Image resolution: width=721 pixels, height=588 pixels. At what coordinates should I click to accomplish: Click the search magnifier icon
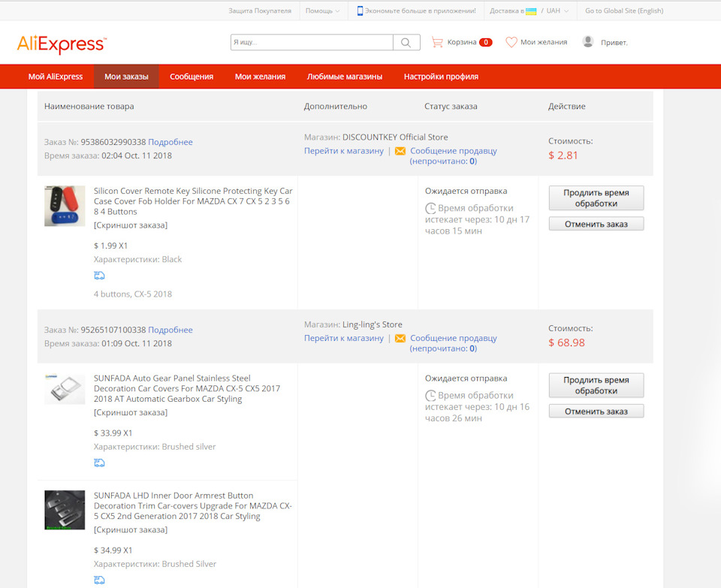(x=406, y=42)
